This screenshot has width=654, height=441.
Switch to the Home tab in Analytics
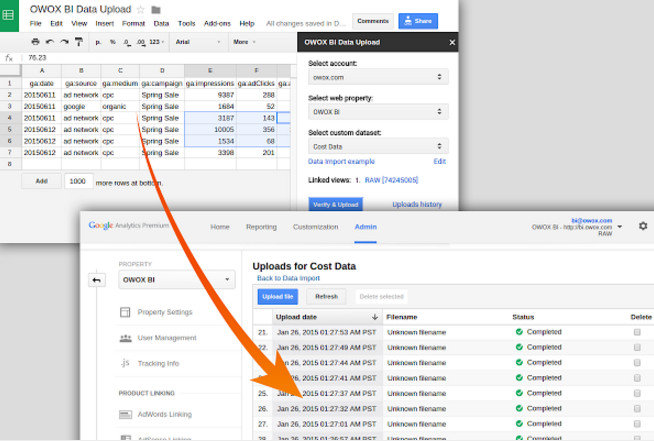click(x=220, y=227)
